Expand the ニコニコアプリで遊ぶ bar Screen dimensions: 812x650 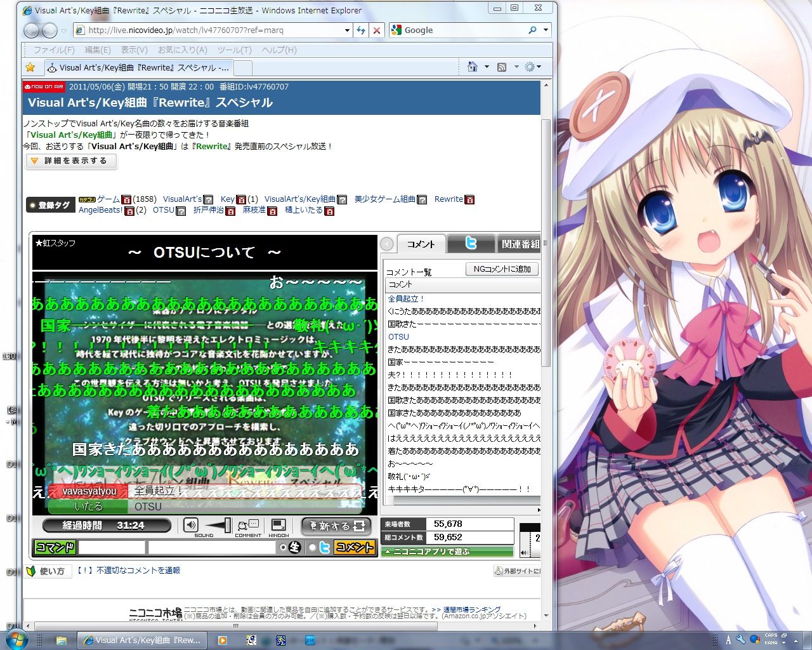tap(447, 552)
